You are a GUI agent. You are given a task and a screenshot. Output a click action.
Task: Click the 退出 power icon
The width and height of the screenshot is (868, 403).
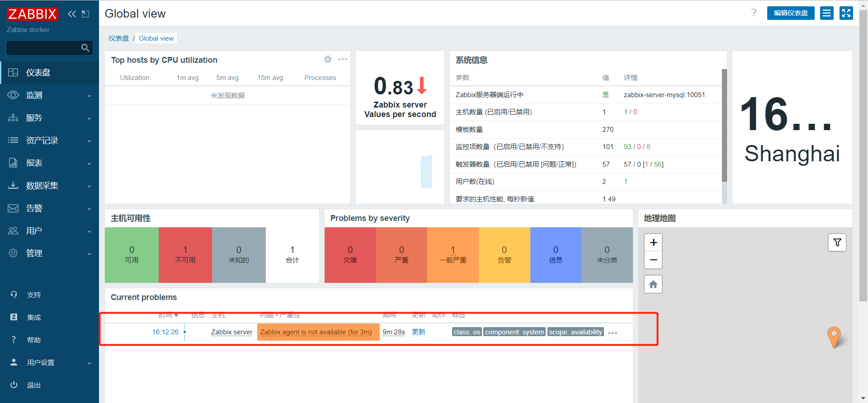point(14,385)
